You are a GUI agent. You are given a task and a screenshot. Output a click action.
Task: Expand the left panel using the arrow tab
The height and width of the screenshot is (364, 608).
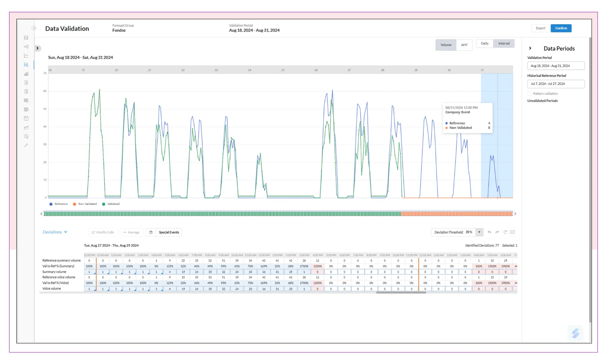(x=38, y=48)
